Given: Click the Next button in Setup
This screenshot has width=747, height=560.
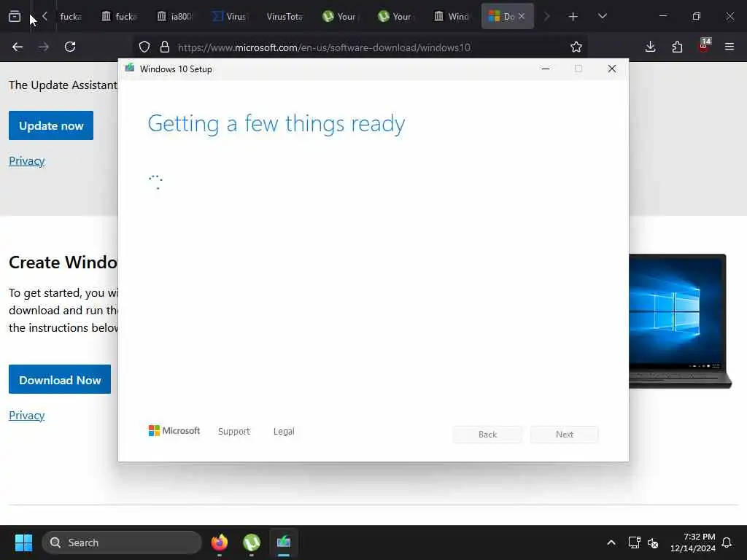Looking at the screenshot, I should 565,435.
